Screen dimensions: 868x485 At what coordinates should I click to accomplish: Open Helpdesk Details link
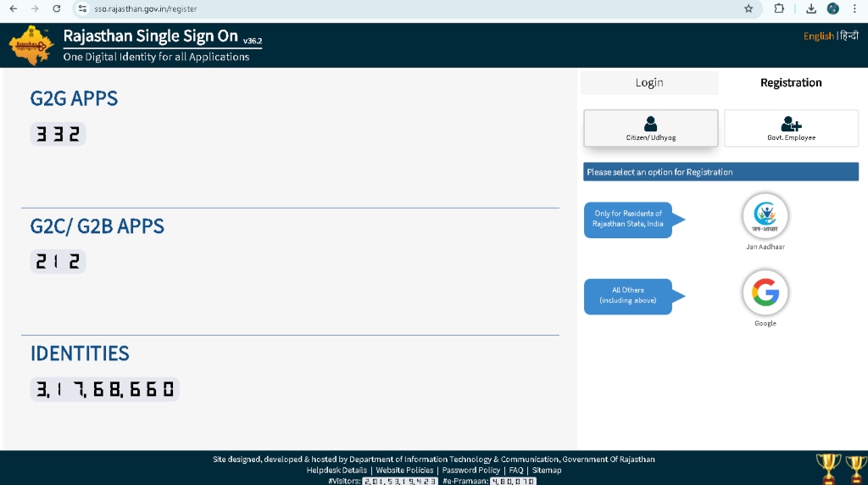click(337, 470)
